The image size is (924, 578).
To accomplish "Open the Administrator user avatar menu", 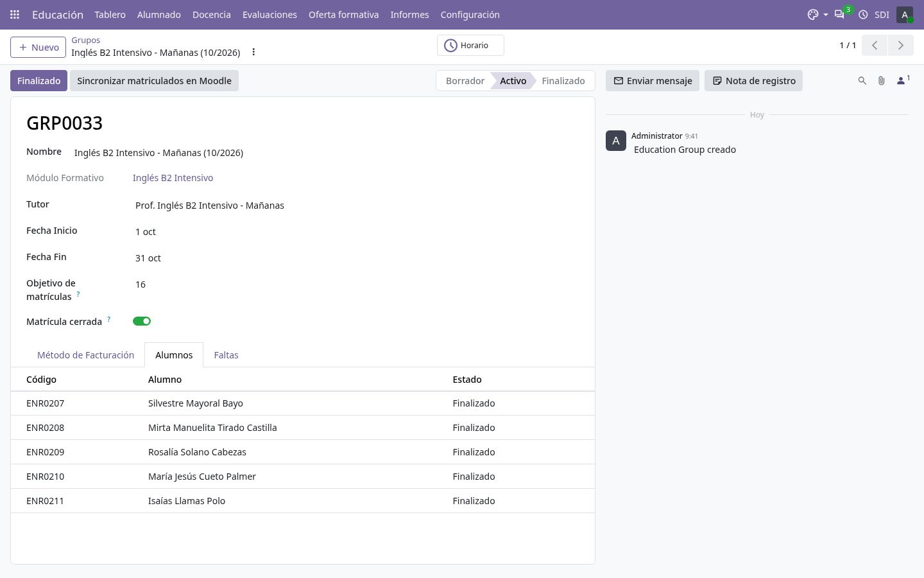I will click(905, 14).
